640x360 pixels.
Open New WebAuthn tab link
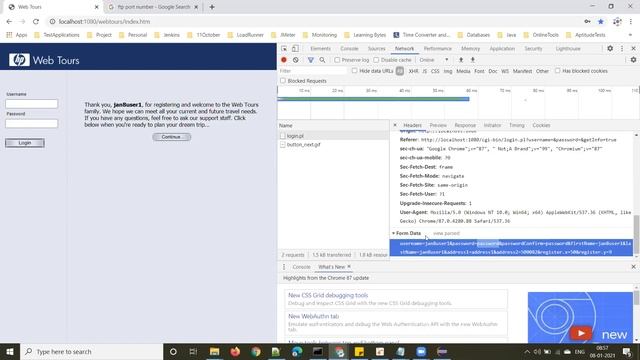[313, 316]
